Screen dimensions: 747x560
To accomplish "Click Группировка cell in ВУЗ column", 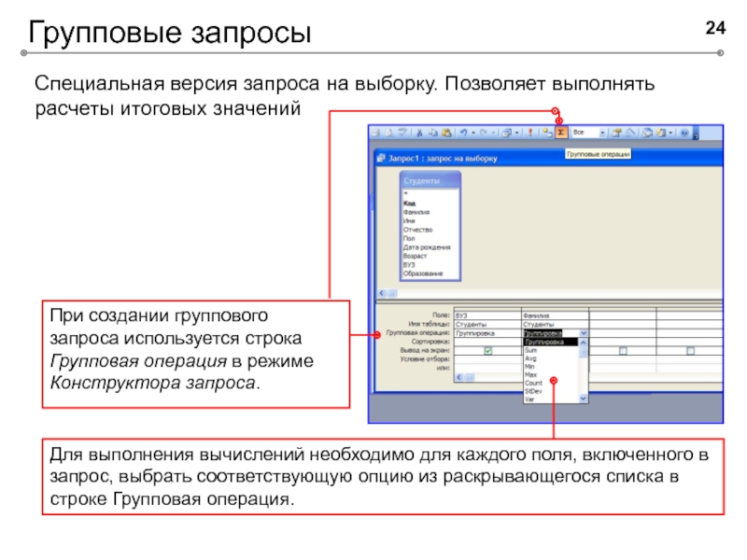I will [487, 333].
